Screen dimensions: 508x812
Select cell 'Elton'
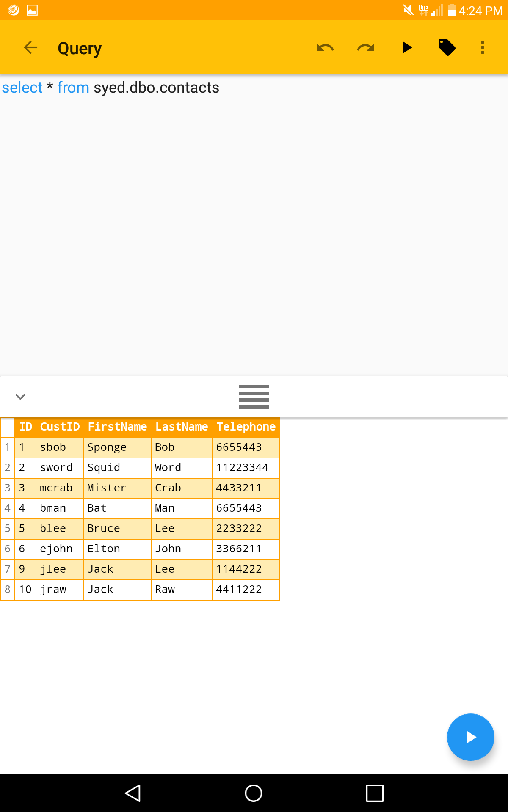117,549
